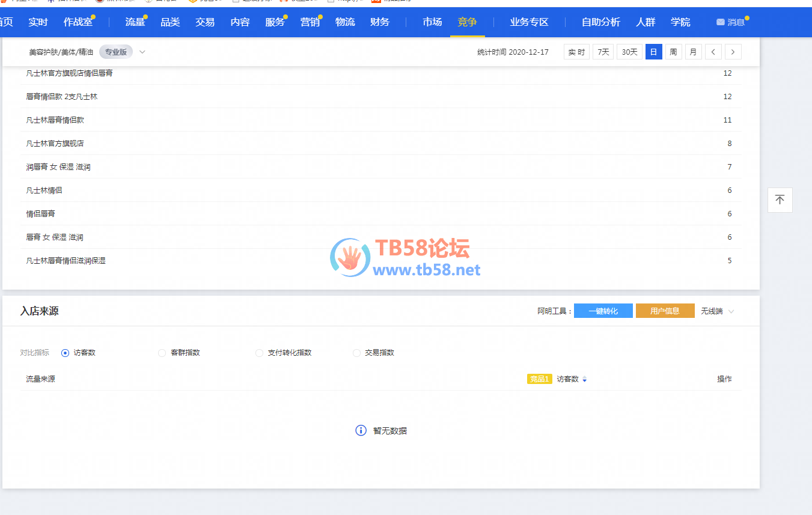Screen dimensions: 812x515
Task: Click keyword 凡士林唇膏情侣滋润保湿
Action: pos(66,261)
